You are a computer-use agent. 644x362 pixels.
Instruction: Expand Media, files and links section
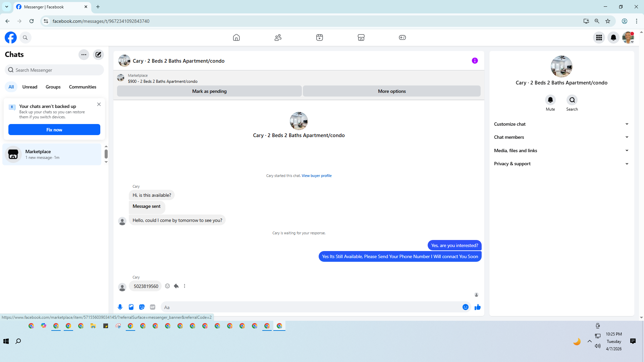click(561, 150)
